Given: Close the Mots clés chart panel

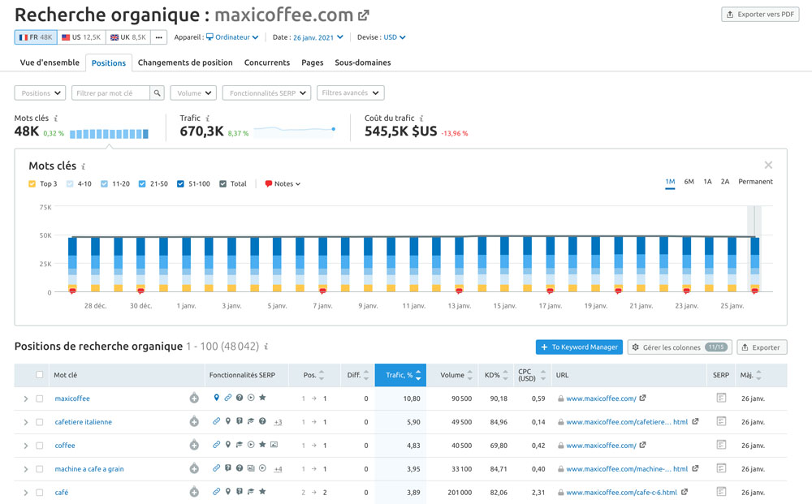Looking at the screenshot, I should click(x=768, y=165).
